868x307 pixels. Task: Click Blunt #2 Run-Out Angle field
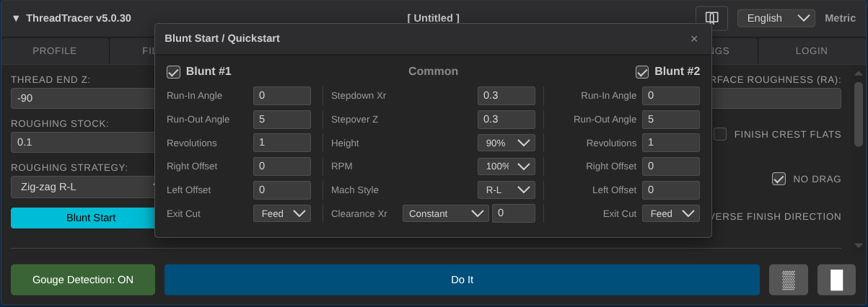[671, 119]
